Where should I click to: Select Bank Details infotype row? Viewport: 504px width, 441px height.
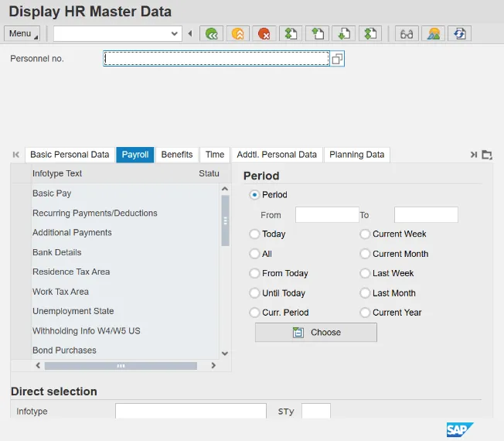tap(56, 252)
